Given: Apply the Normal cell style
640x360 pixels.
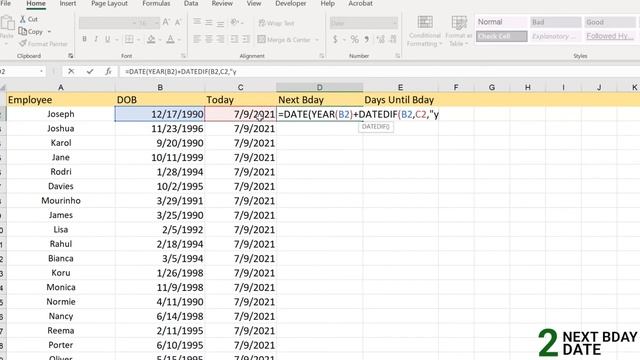Looking at the screenshot, I should click(502, 22).
